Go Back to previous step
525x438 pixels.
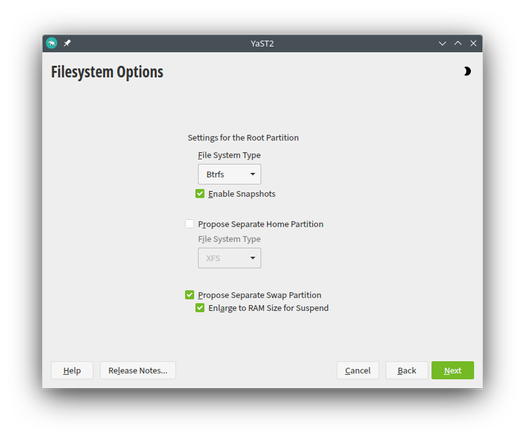(407, 370)
